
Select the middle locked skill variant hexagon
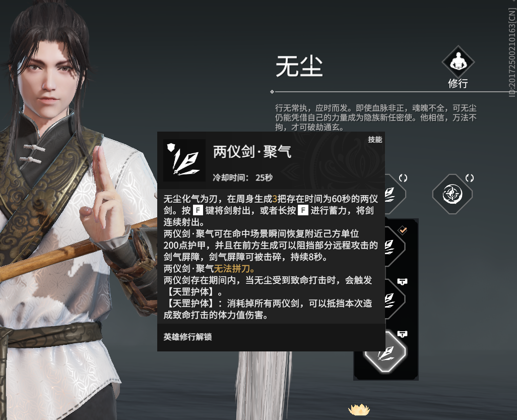coord(395,299)
